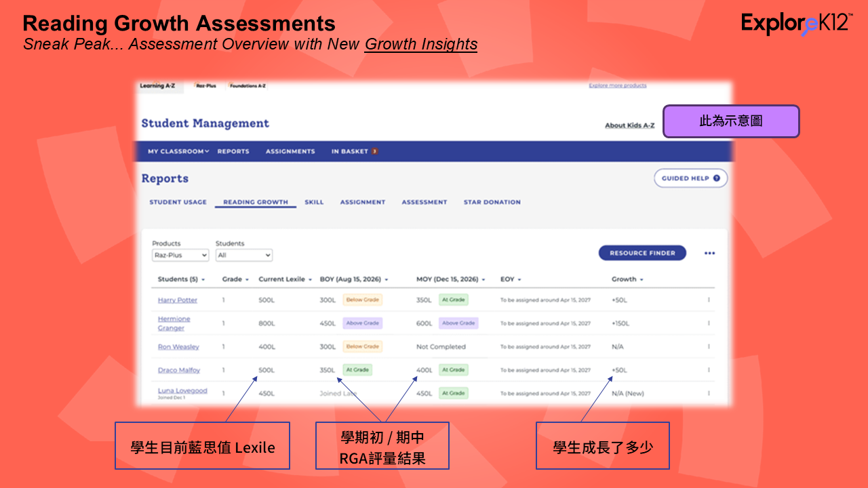Open Luna Lovegood's student link
Screen dimensions: 868x488
click(182, 390)
